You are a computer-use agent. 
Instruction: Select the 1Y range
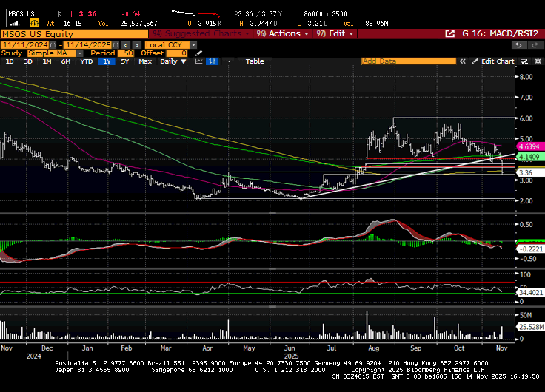107,61
